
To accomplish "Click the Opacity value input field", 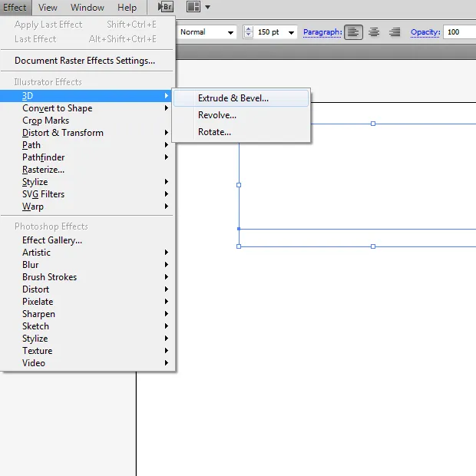I will pos(459,32).
